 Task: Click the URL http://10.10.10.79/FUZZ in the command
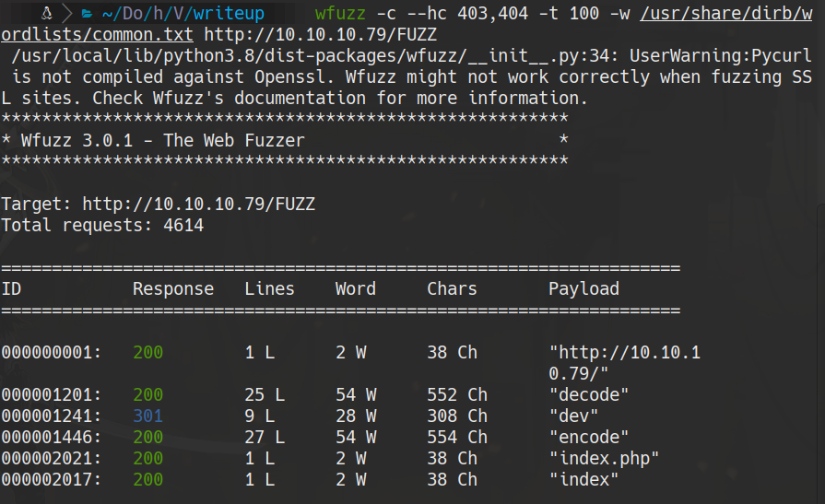click(x=321, y=35)
